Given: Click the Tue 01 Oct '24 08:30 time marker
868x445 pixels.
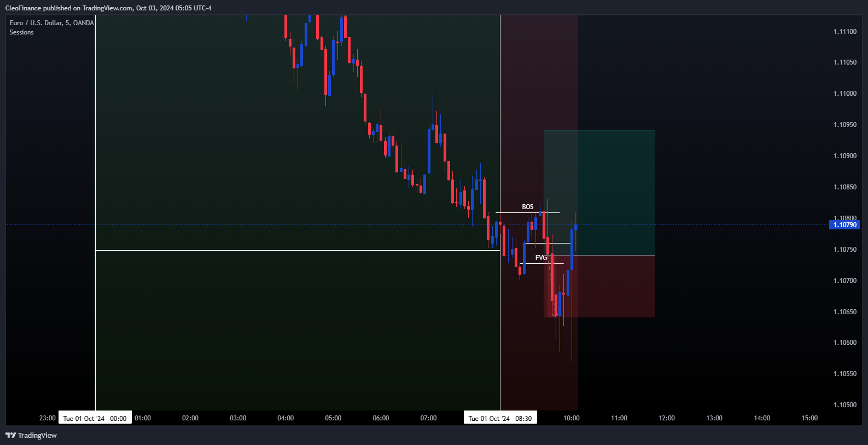Looking at the screenshot, I should point(500,418).
